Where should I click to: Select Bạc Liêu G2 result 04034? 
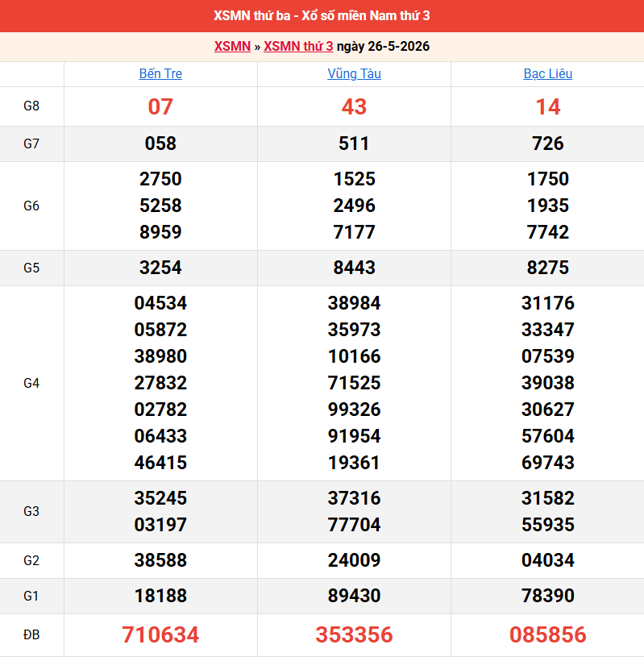coord(547,560)
